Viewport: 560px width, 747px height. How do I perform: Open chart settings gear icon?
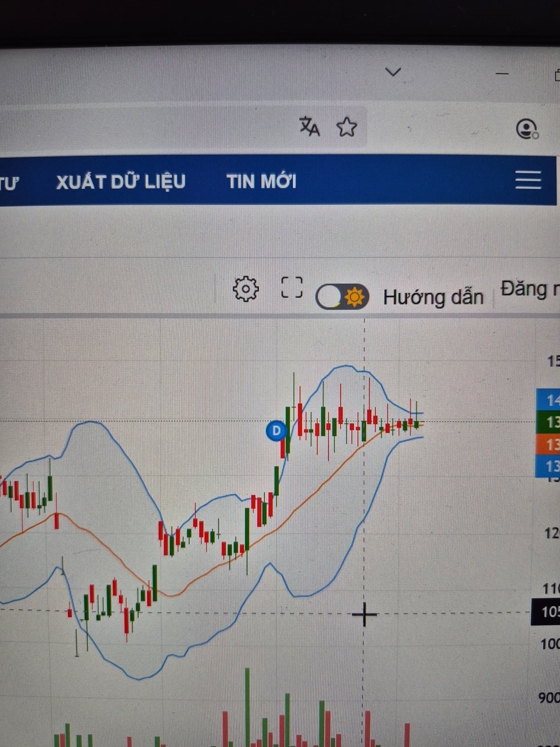tap(246, 289)
